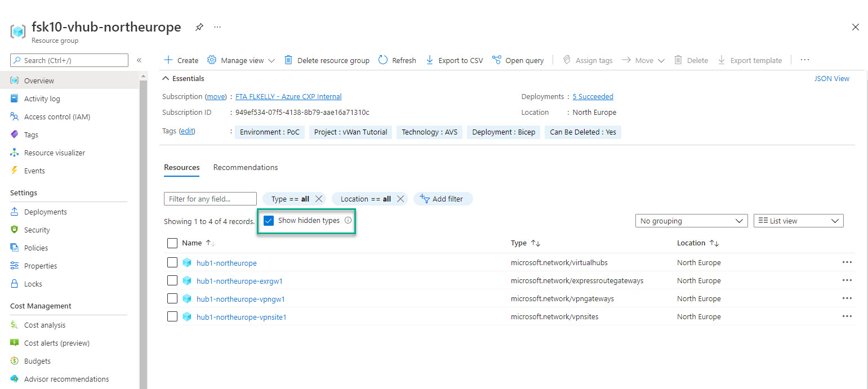Screen dimensions: 868x389
Task: Refresh the resource group view
Action: [x=397, y=60]
